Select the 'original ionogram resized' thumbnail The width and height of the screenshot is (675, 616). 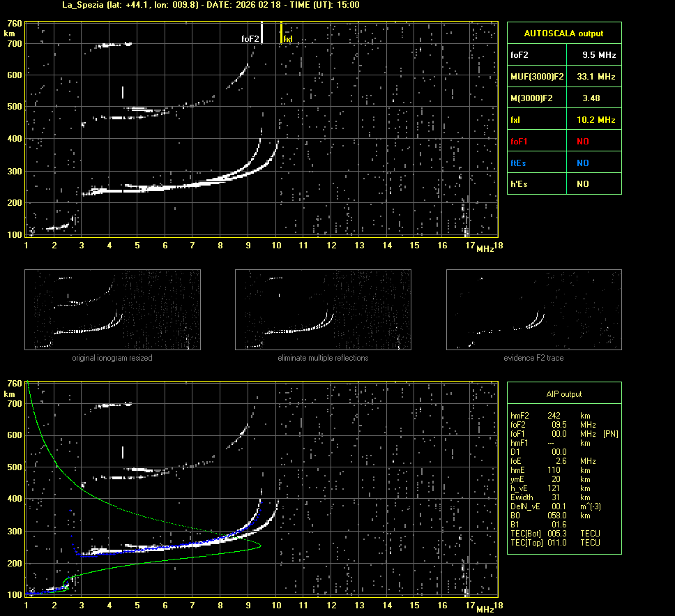[112, 310]
